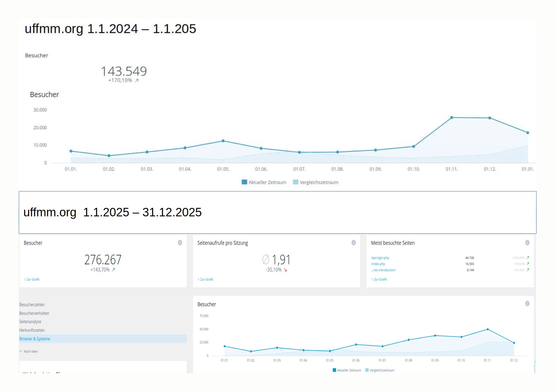This screenshot has width=555, height=392.
Task: Select Browser & Systeme in the sidebar
Action: 35,339
